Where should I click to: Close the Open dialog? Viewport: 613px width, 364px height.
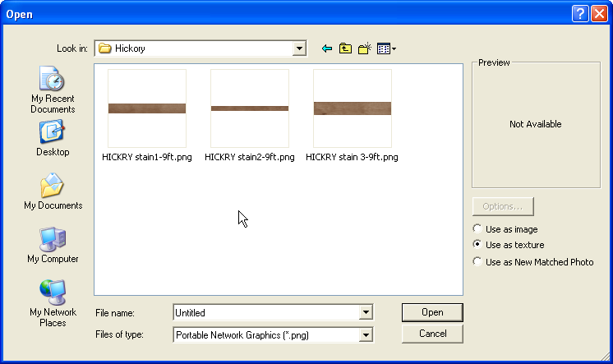[x=599, y=14]
